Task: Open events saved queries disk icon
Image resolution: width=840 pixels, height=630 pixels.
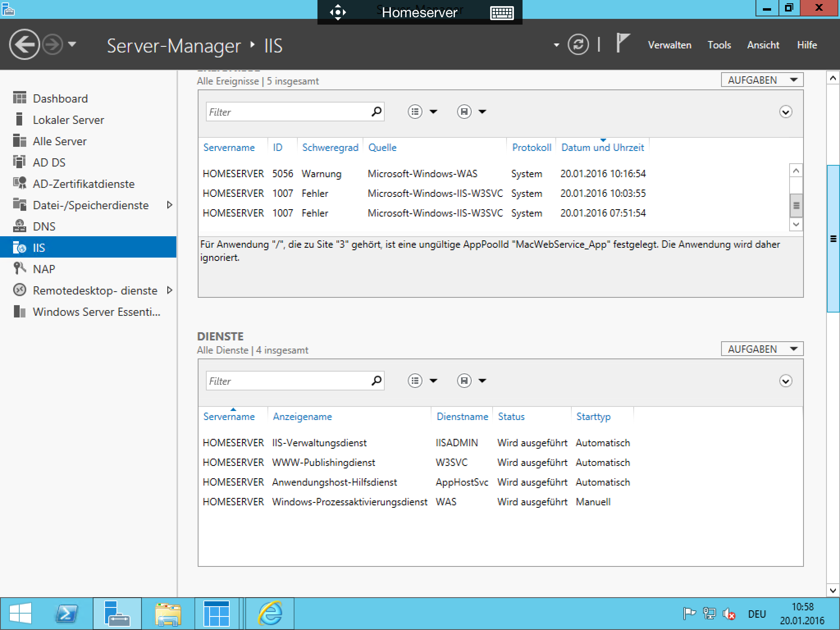Action: pos(464,112)
